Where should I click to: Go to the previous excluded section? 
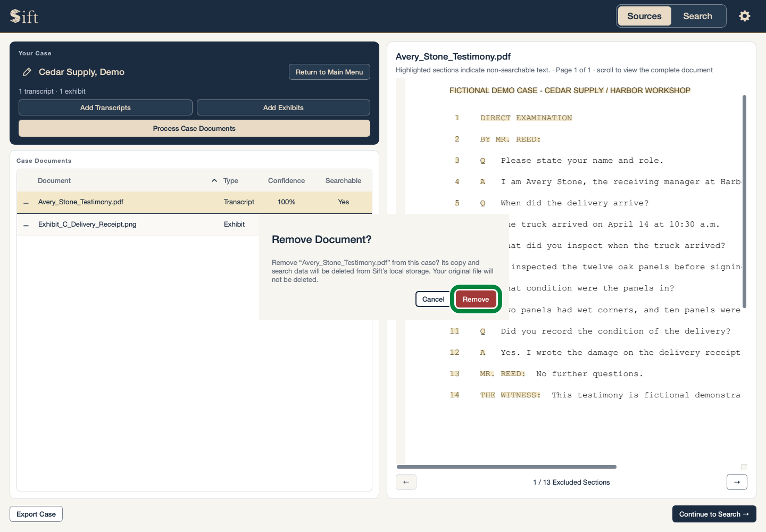coord(406,482)
